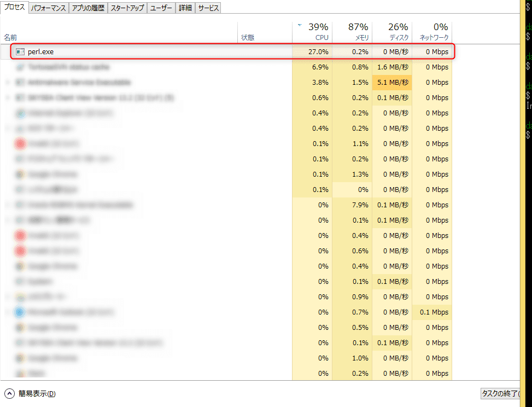
Task: Click the circled up-arrow beside 簡易表示
Action: 9,393
